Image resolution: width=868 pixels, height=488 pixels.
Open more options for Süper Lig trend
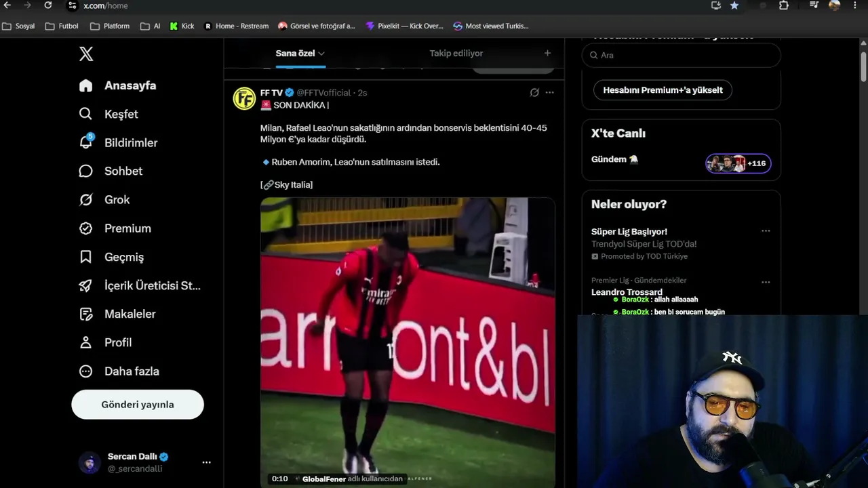(x=766, y=231)
